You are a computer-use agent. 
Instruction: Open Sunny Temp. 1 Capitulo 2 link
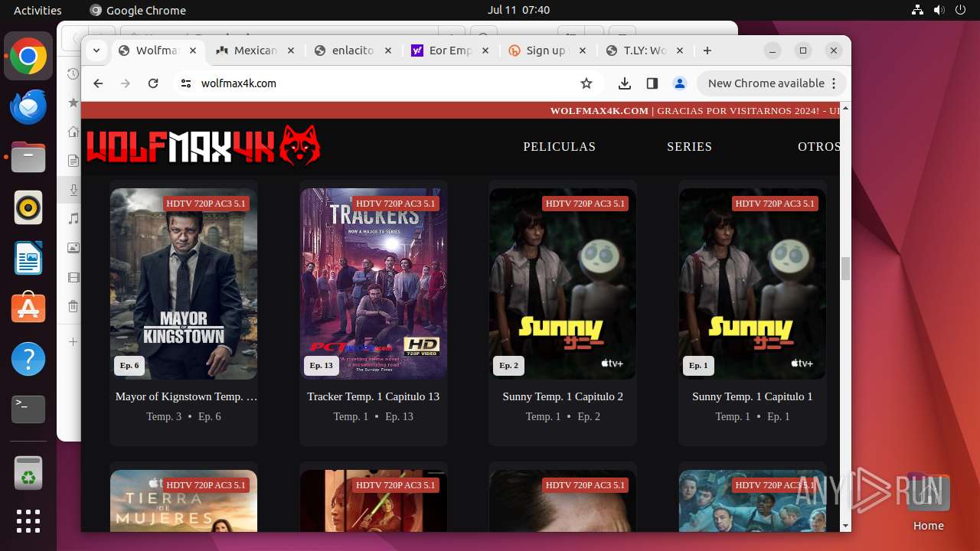click(563, 396)
